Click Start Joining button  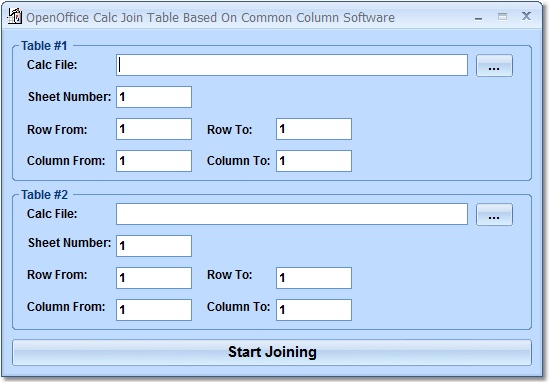[x=272, y=352]
